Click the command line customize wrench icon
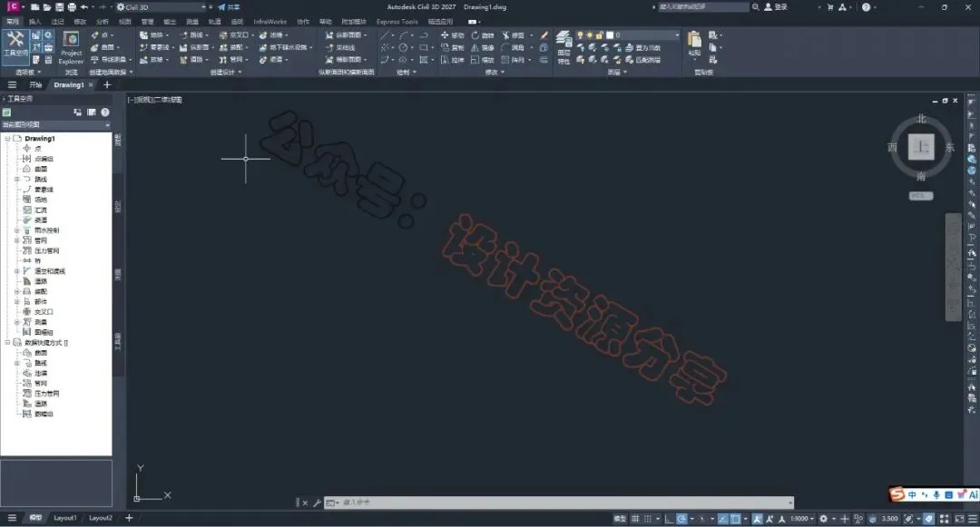The width and height of the screenshot is (980, 527). coord(317,503)
